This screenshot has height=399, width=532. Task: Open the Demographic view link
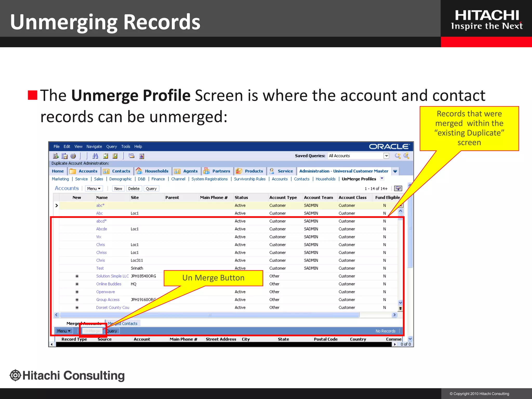(121, 179)
